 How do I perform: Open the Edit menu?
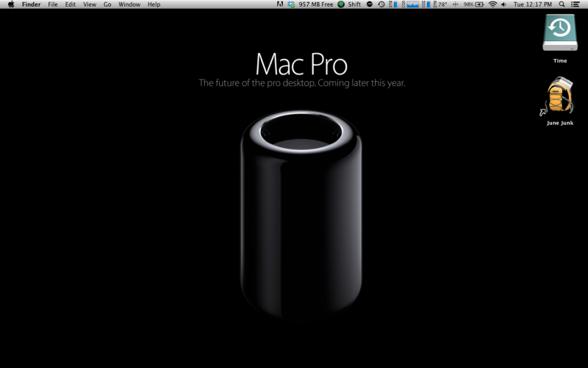[x=71, y=4]
